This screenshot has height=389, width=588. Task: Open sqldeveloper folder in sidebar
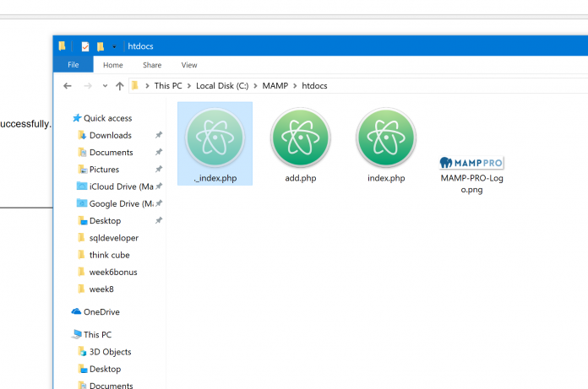113,238
